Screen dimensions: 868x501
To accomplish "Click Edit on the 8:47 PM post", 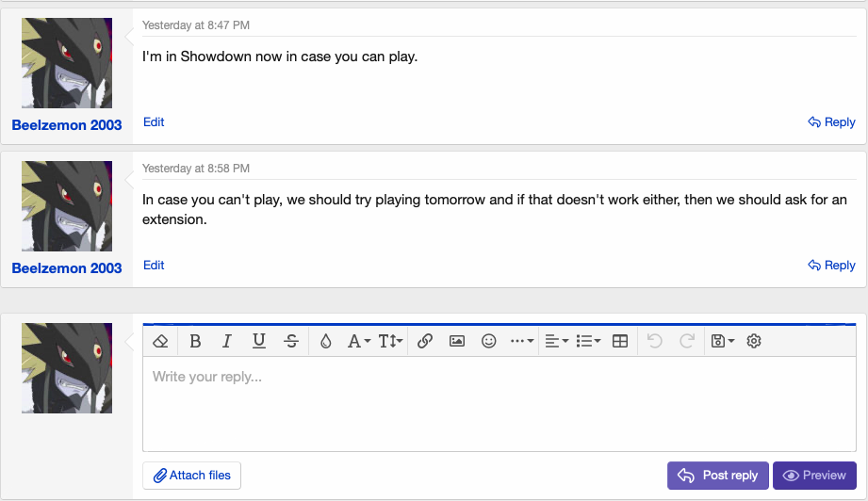I will pyautogui.click(x=154, y=121).
